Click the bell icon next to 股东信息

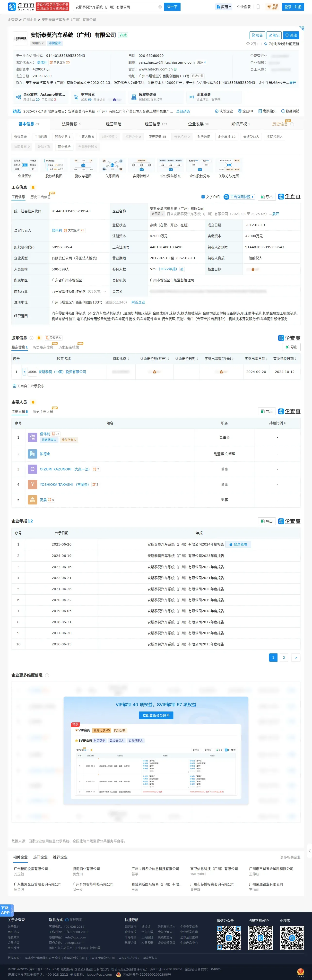pyautogui.click(x=39, y=338)
